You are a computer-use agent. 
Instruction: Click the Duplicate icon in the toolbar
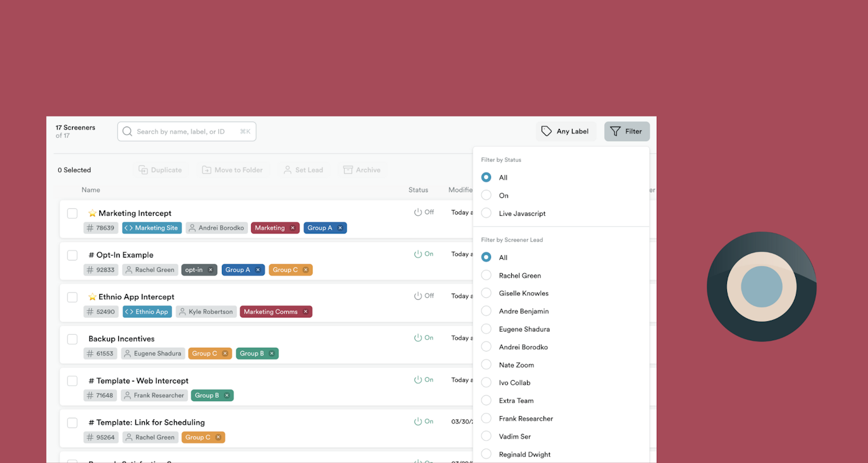pyautogui.click(x=144, y=170)
